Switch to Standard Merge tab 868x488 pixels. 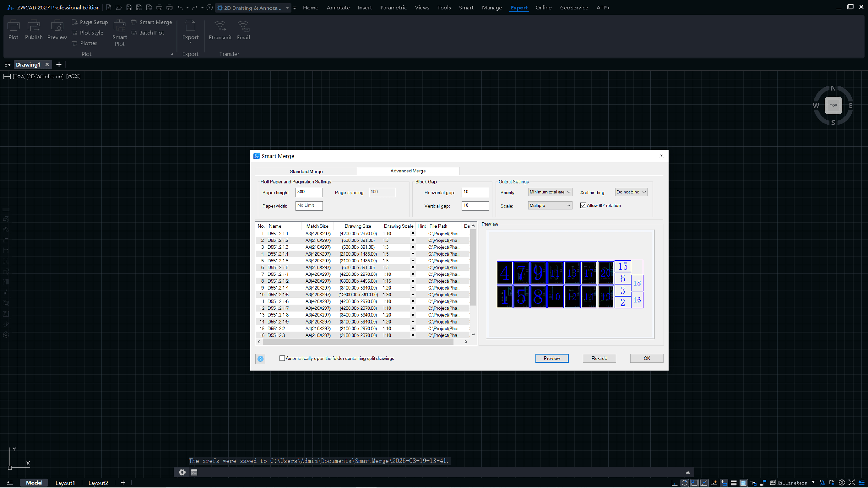[x=306, y=171]
